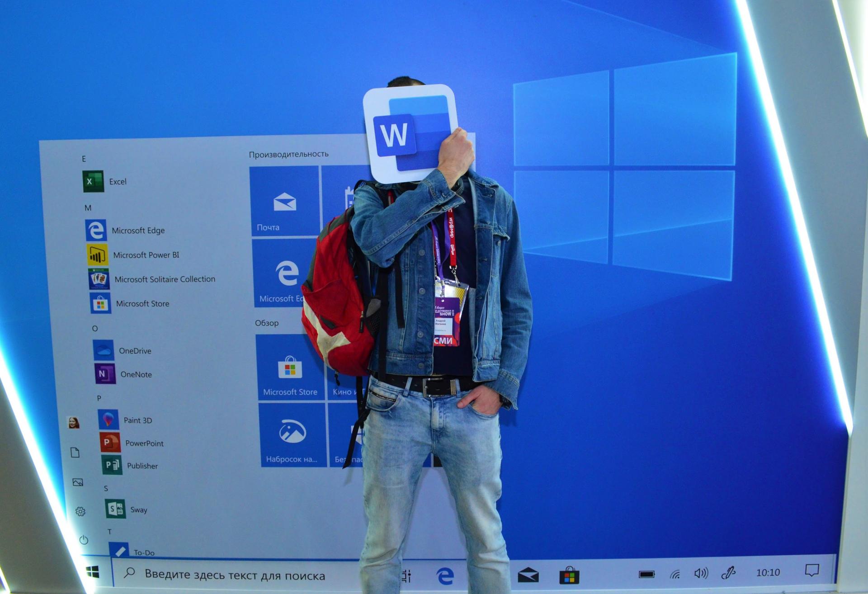The width and height of the screenshot is (868, 594).
Task: Open the Набросок на... tile
Action: point(293,435)
